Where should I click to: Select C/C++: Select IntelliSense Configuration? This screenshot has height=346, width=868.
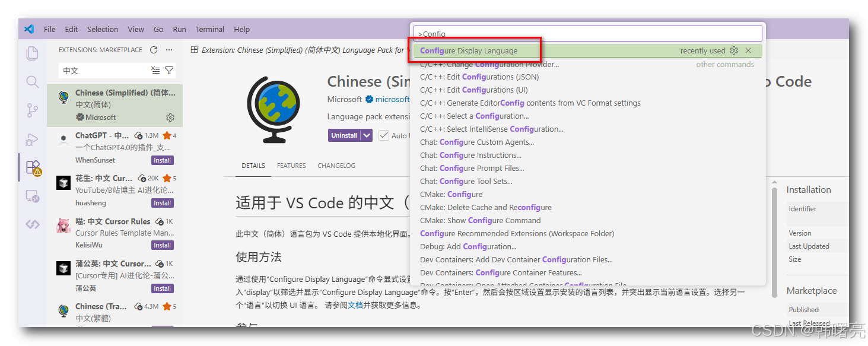[x=588, y=129]
